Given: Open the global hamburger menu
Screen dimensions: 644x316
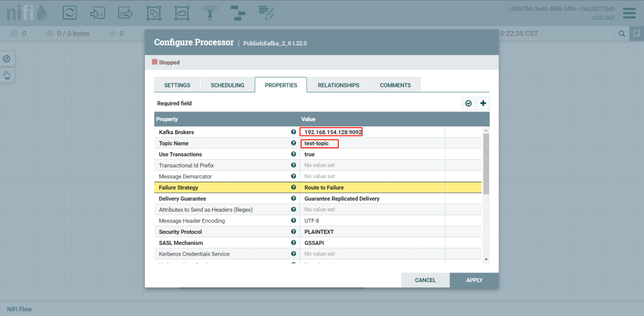Looking at the screenshot, I should click(x=629, y=13).
